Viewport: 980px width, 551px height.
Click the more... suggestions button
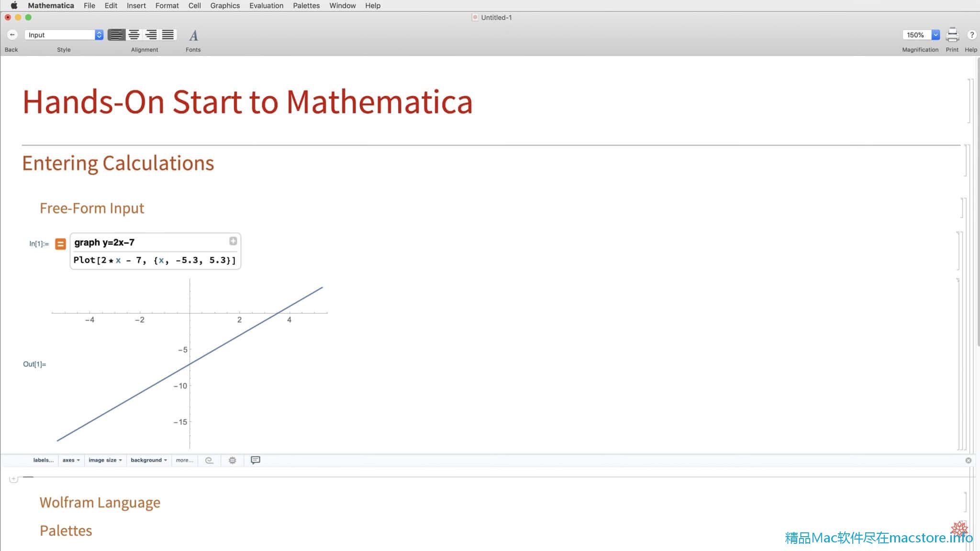click(x=184, y=460)
